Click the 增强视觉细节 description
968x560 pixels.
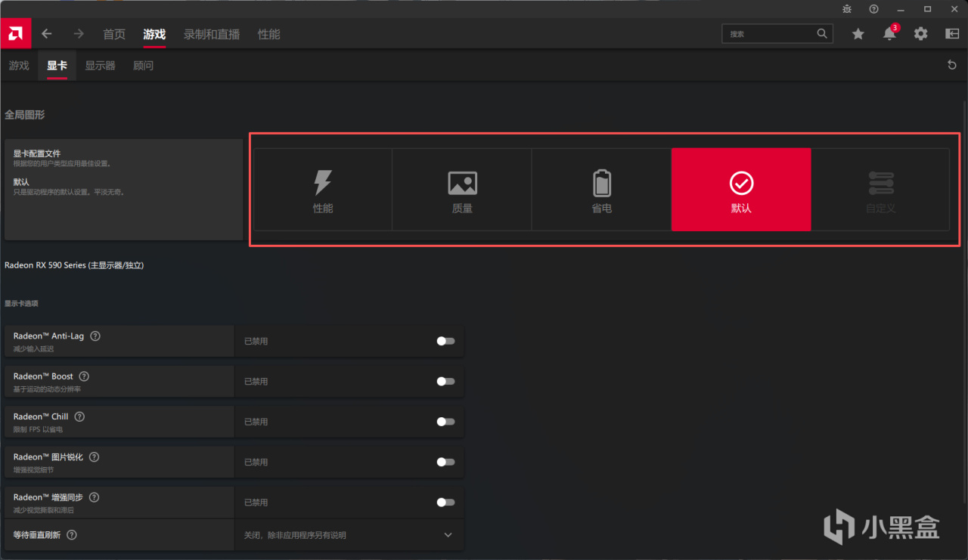(x=33, y=470)
